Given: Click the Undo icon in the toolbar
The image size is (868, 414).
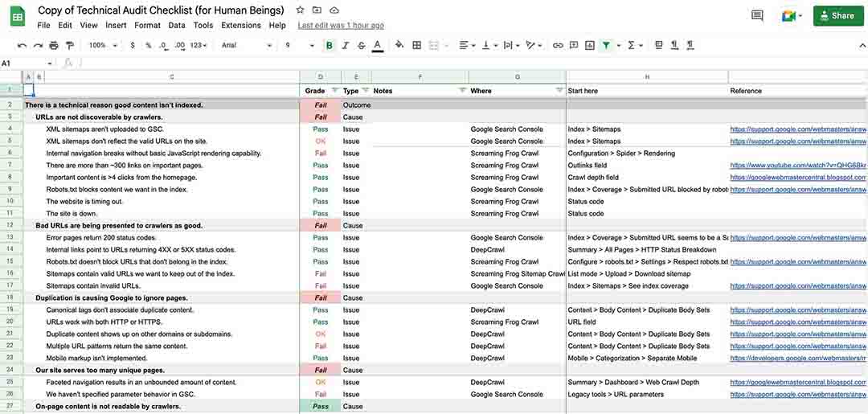Looking at the screenshot, I should pos(23,45).
